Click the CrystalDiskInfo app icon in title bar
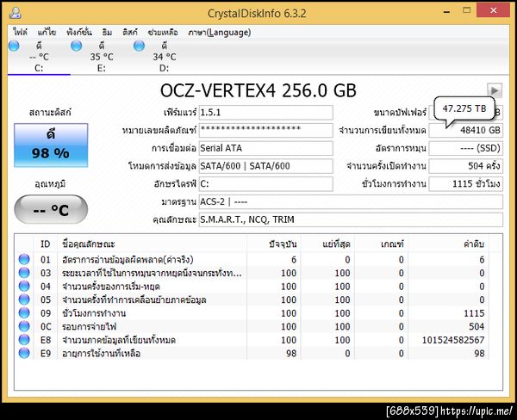This screenshot has height=420, width=517. tap(16, 13)
